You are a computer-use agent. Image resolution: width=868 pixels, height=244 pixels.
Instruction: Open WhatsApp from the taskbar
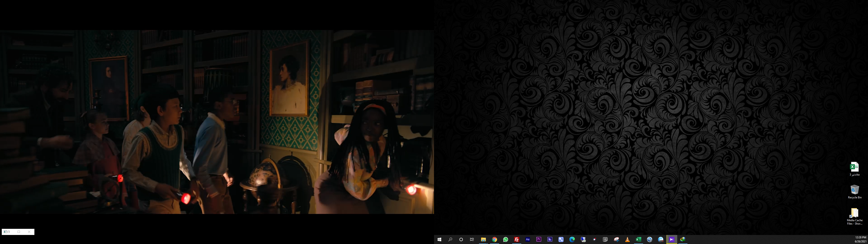click(505, 239)
